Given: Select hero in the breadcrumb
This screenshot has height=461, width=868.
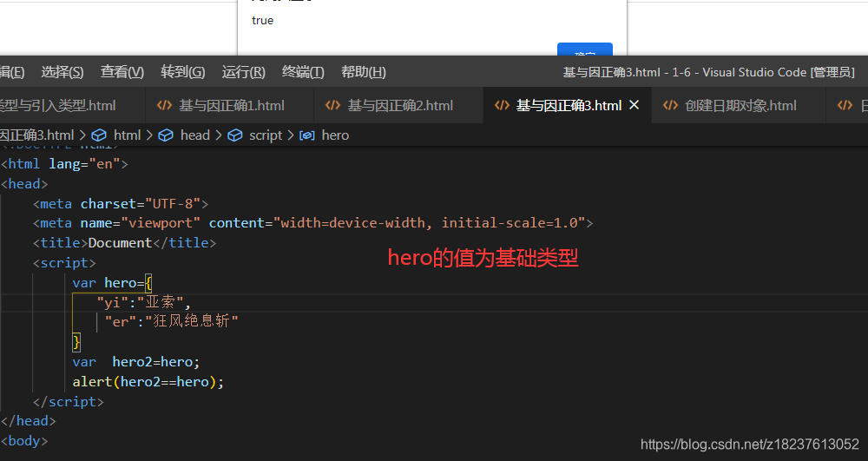Looking at the screenshot, I should click(335, 135).
